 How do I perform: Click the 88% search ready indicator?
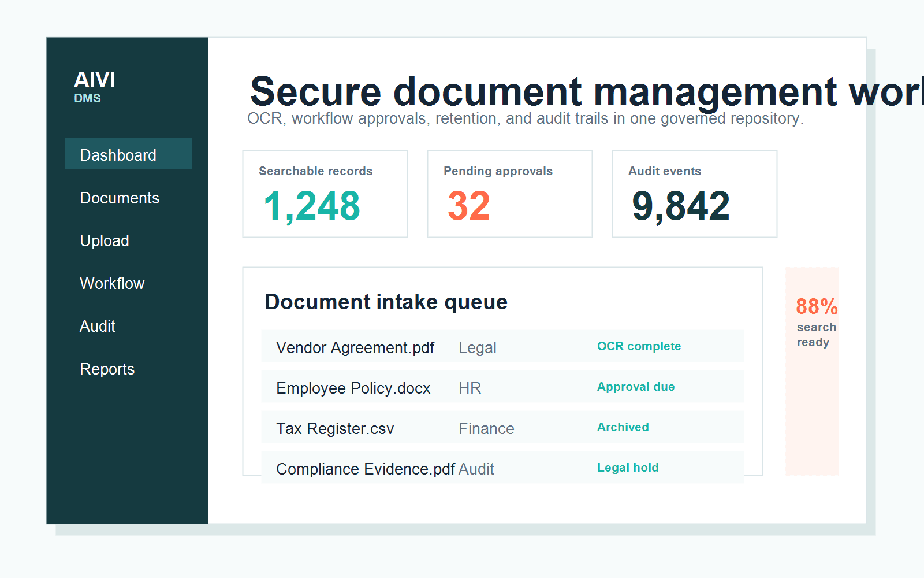pyautogui.click(x=812, y=371)
